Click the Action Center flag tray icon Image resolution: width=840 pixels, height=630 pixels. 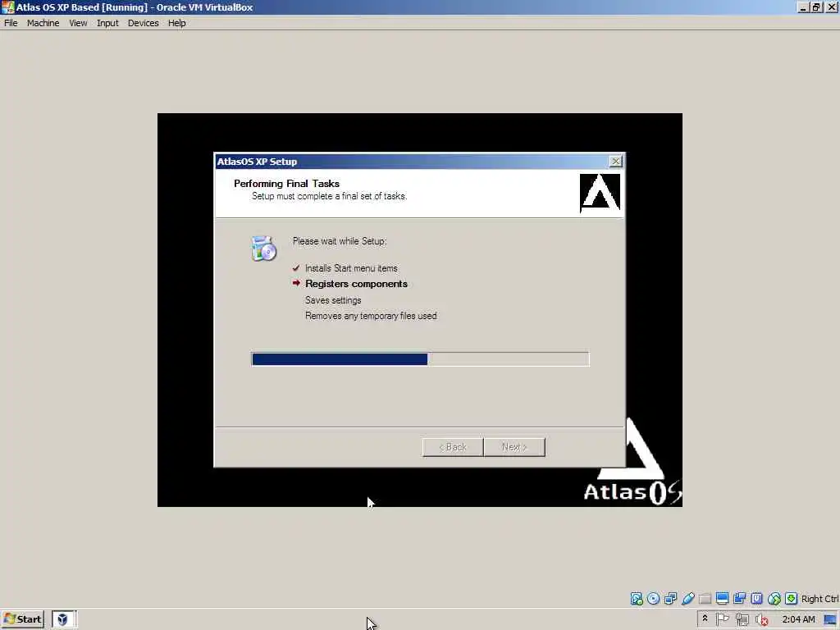tap(722, 619)
